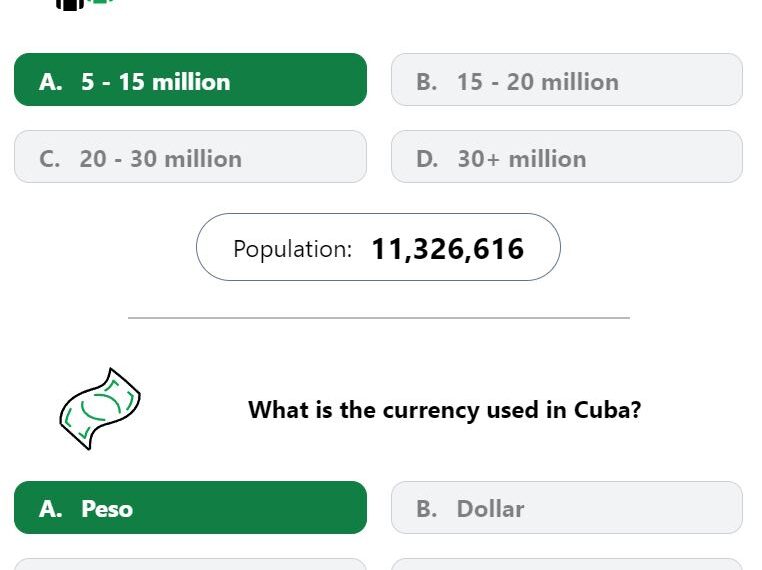Click the "D." letter on 30+ million option

(x=427, y=159)
